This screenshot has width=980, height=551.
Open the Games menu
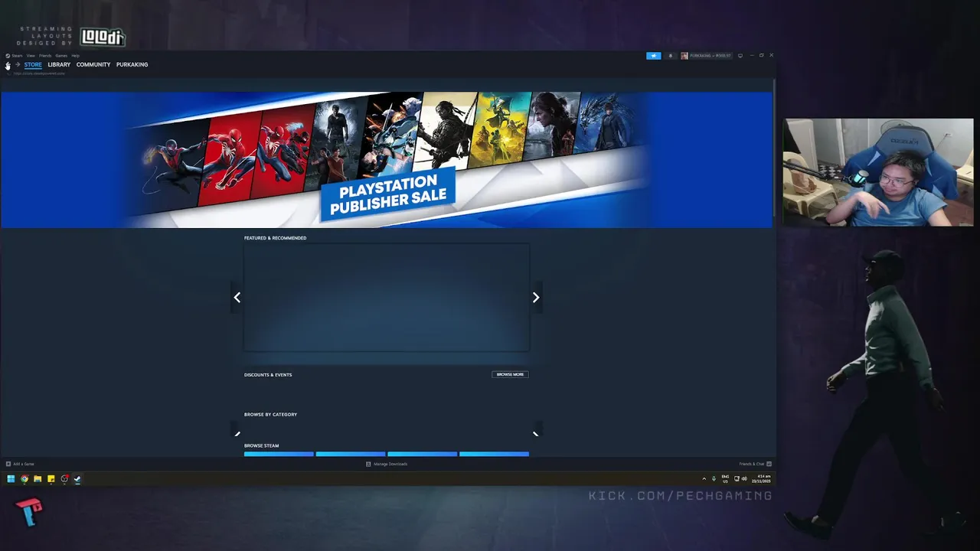[x=61, y=56]
